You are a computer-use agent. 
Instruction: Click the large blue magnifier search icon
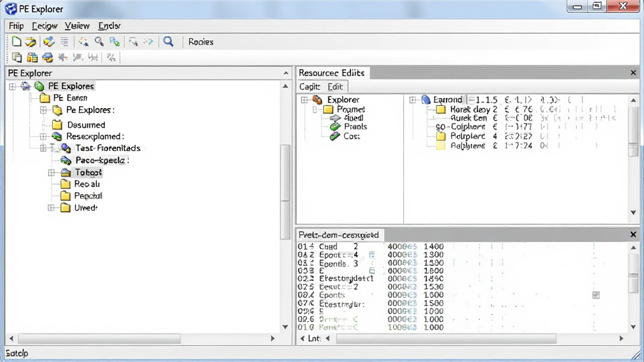pos(169,41)
